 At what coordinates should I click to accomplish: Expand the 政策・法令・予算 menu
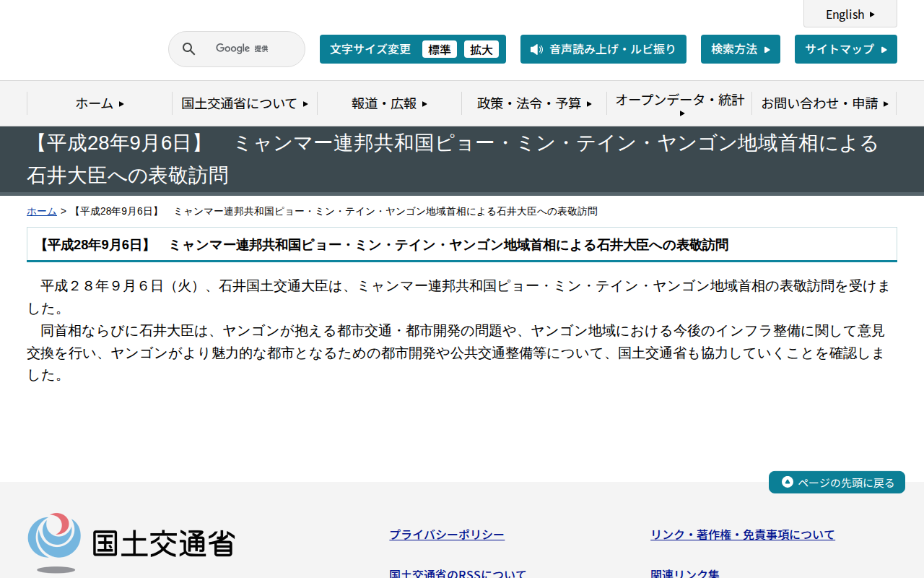pos(534,103)
